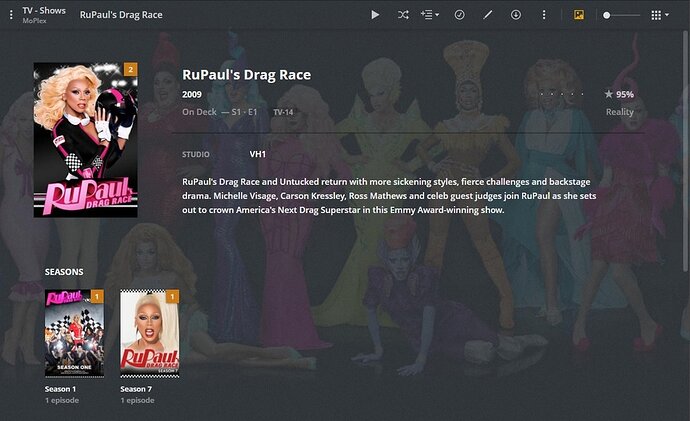Viewport: 690px width, 421px height.
Task: Play RuPaul's Drag Race
Action: click(x=375, y=15)
